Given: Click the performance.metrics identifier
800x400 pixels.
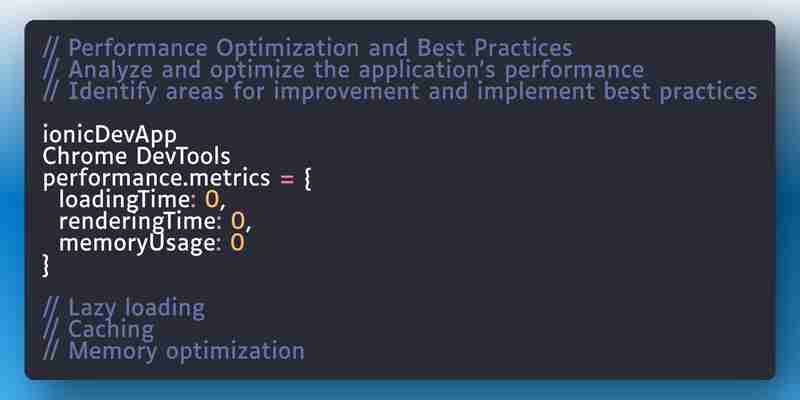Looking at the screenshot, I should click(156, 179).
